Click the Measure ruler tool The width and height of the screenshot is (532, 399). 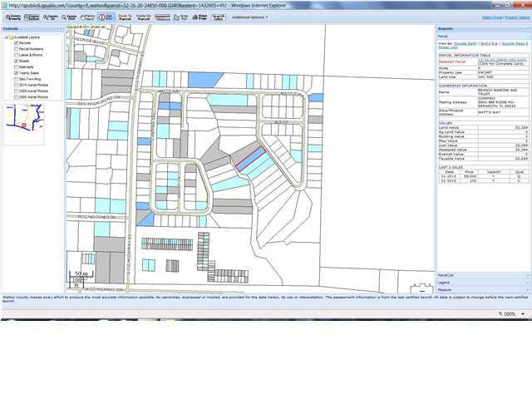tap(162, 17)
